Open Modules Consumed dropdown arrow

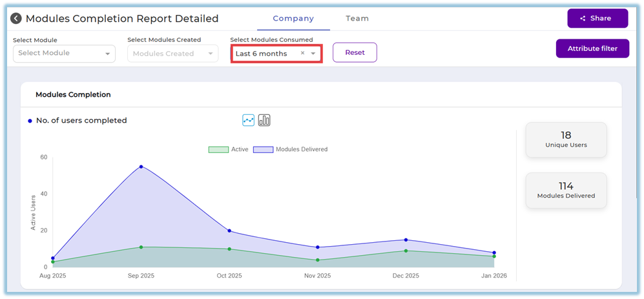click(313, 54)
